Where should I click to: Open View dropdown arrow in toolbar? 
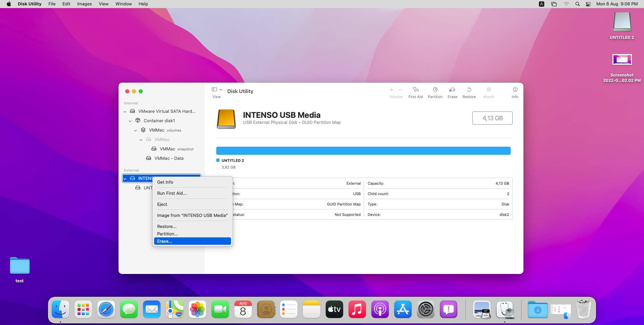(x=221, y=90)
